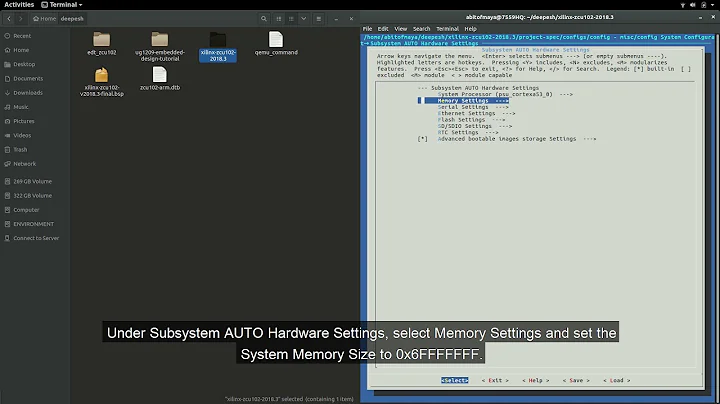The height and width of the screenshot is (404, 720).
Task: Open the ENVIRONMENT volume
Action: (x=35, y=224)
